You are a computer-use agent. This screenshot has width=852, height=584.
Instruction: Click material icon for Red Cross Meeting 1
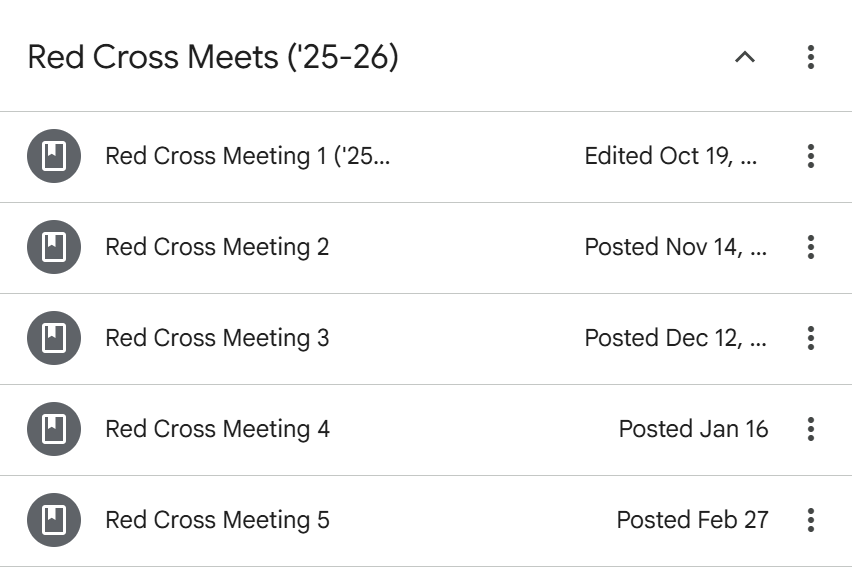tap(54, 156)
